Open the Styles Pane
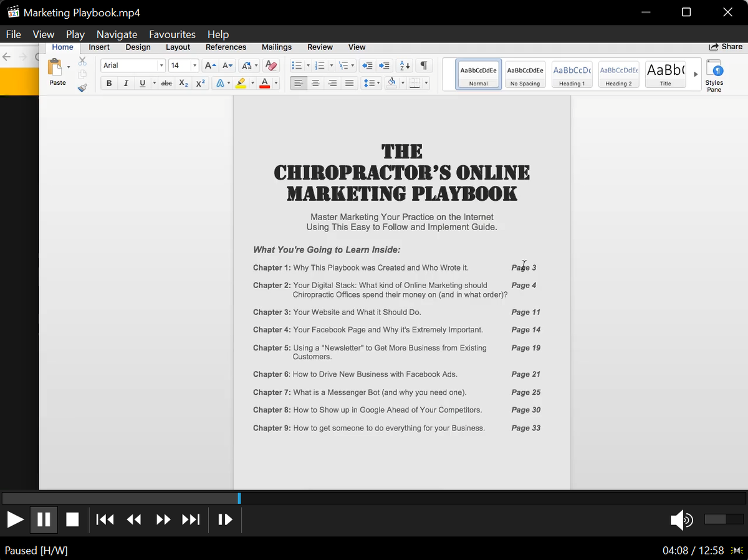The image size is (748, 560). pos(714,75)
